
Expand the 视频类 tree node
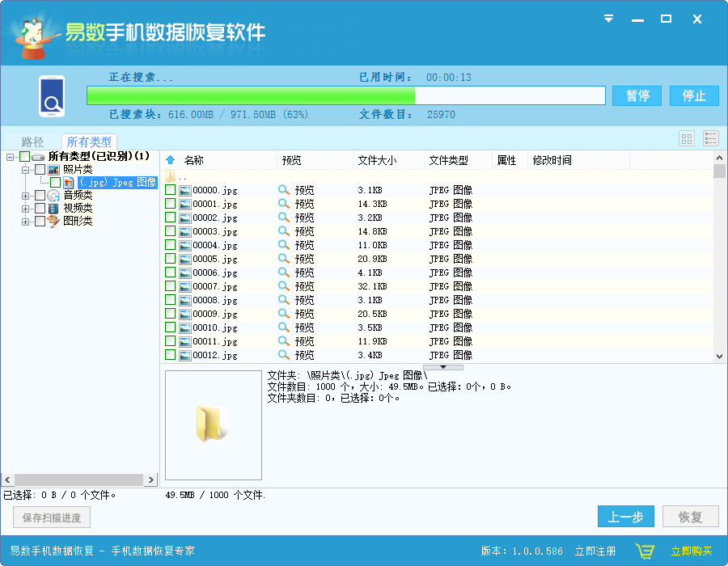click(x=25, y=209)
